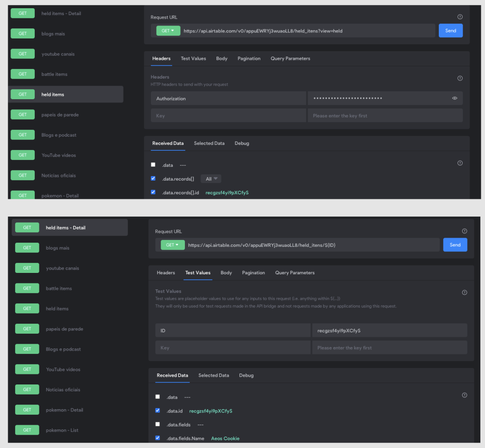
Task: Open the Query Parameters tab in the lower panel
Action: click(295, 273)
